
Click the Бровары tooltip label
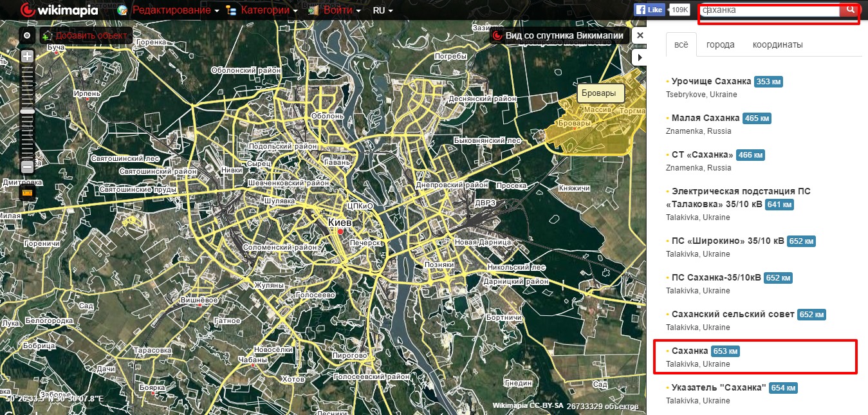coord(601,93)
